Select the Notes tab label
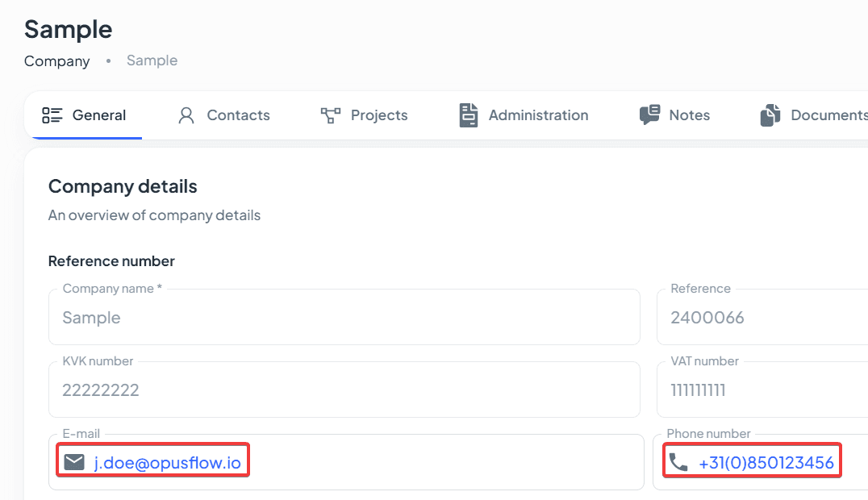 tap(689, 115)
